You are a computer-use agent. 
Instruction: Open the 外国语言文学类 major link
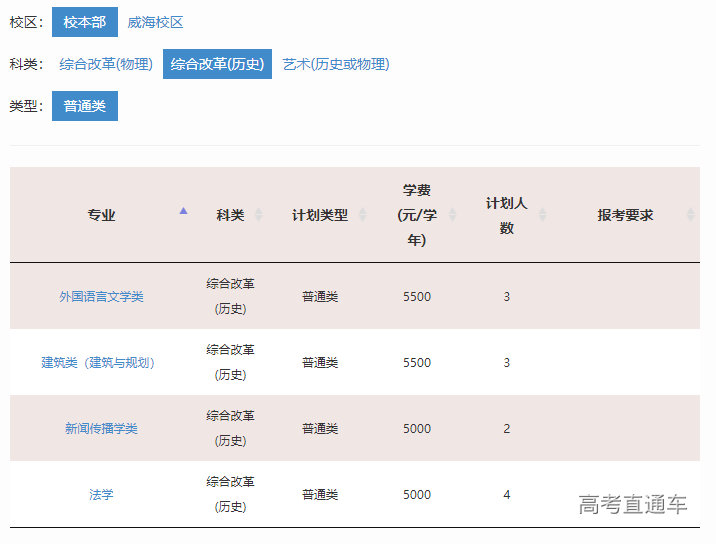coord(101,297)
